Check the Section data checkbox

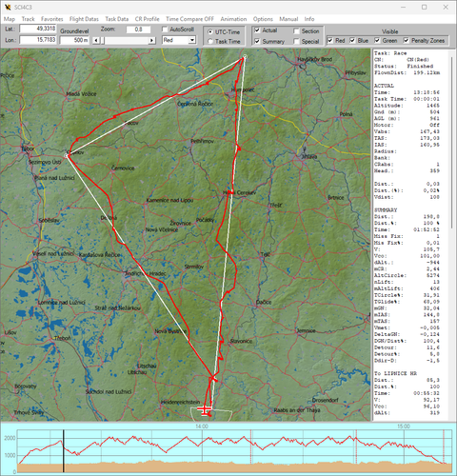point(296,31)
